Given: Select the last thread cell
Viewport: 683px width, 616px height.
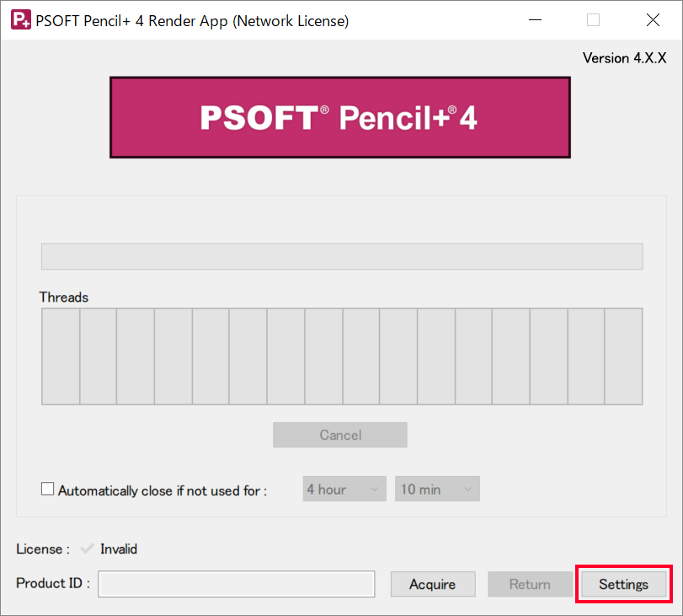Looking at the screenshot, I should pyautogui.click(x=623, y=356).
